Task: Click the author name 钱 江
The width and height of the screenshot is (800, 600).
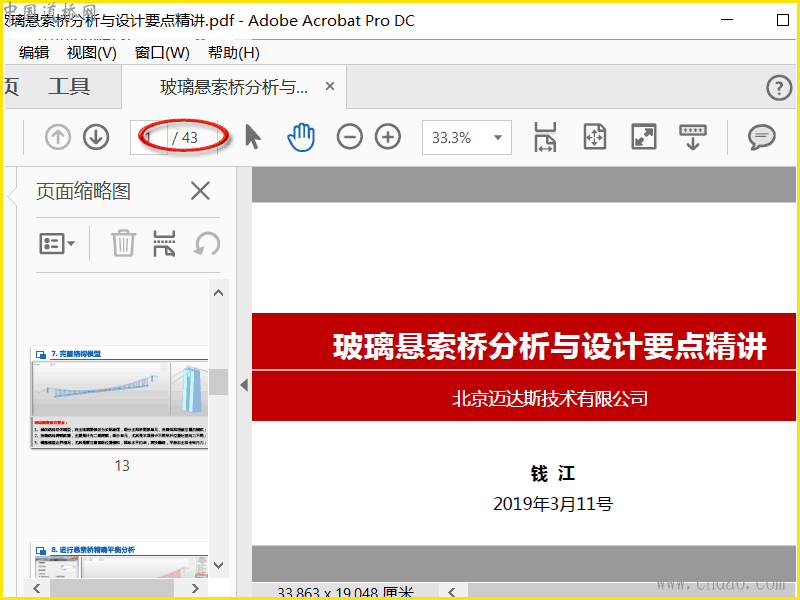Action: click(553, 473)
